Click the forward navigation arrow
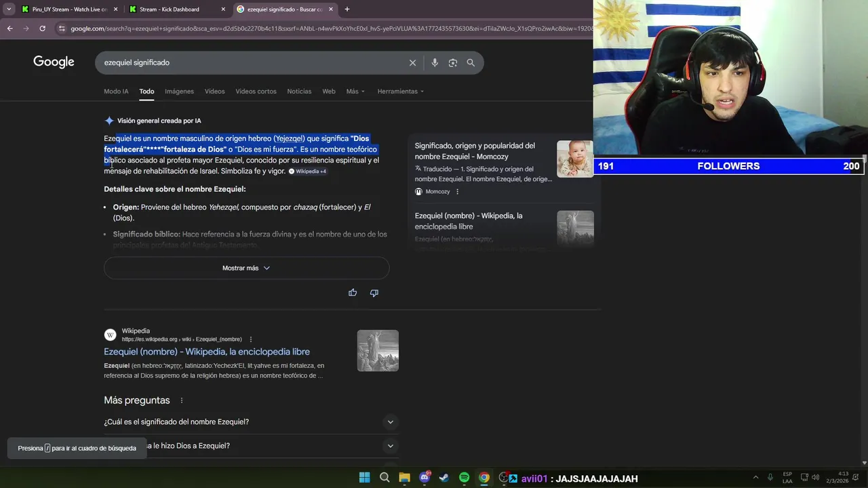This screenshot has width=868, height=488. (26, 28)
